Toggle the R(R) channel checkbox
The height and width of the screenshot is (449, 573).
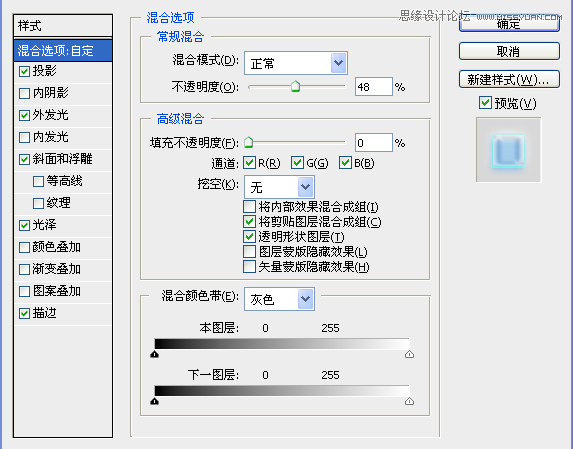[249, 163]
